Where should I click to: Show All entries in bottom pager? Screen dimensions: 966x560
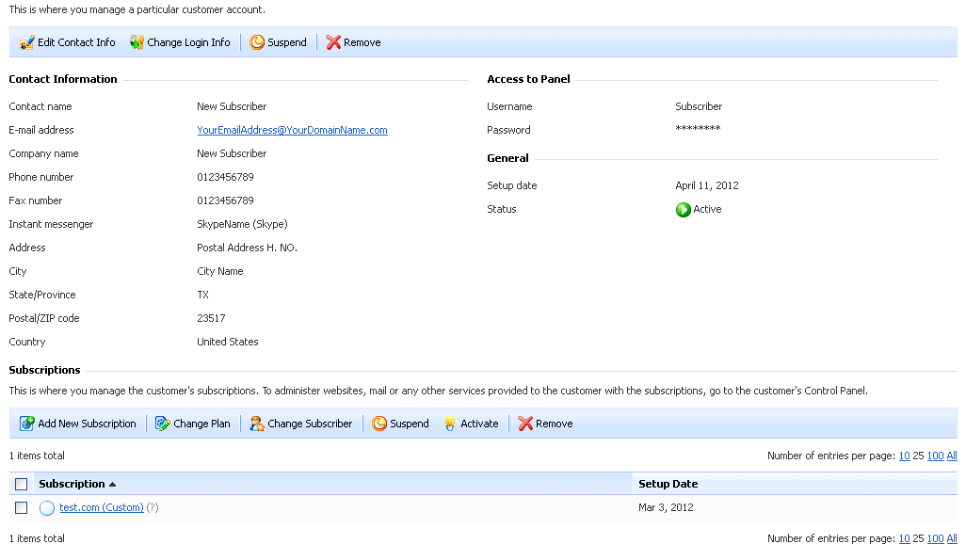(x=952, y=539)
